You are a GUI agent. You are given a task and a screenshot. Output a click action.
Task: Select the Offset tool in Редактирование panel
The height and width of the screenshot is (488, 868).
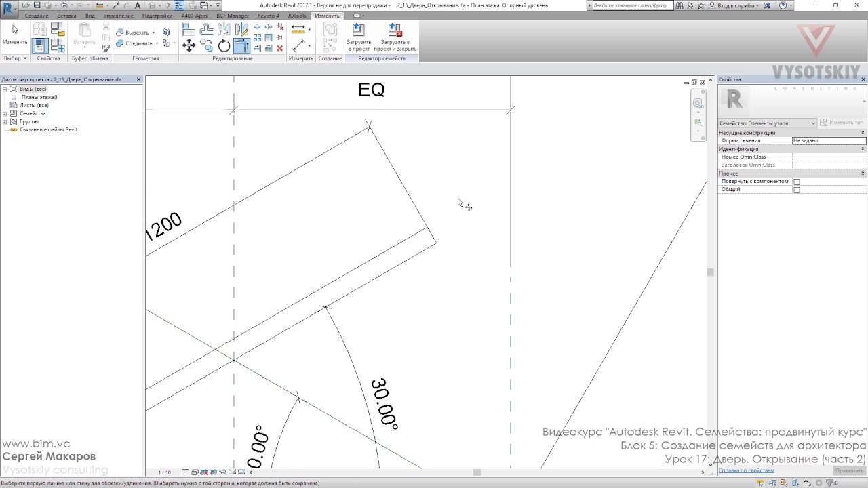(206, 29)
